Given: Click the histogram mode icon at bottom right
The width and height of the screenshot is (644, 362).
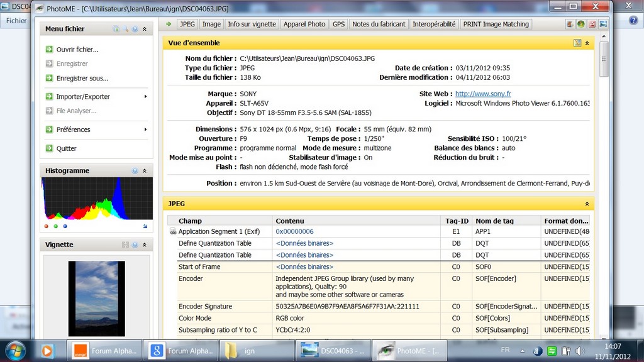Looking at the screenshot, I should click(x=145, y=226).
